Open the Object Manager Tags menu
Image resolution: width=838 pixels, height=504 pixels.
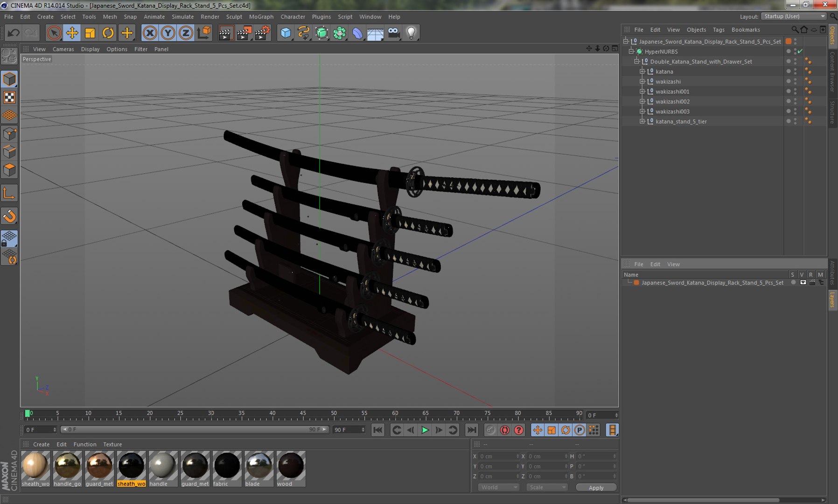pyautogui.click(x=719, y=30)
